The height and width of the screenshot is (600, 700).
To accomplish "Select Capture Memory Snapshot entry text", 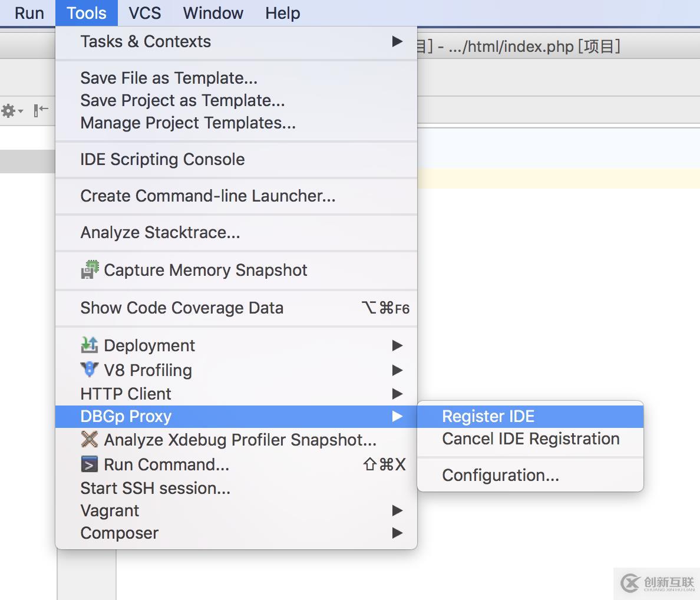I will (206, 270).
